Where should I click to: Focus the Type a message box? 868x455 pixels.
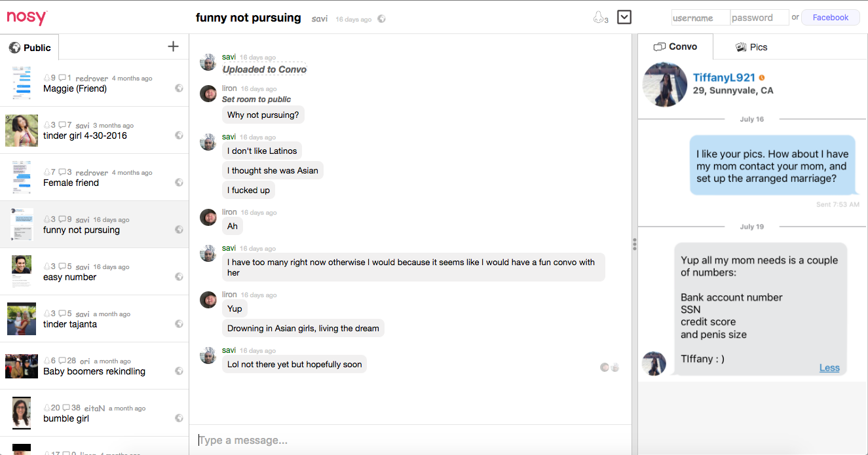(410, 440)
